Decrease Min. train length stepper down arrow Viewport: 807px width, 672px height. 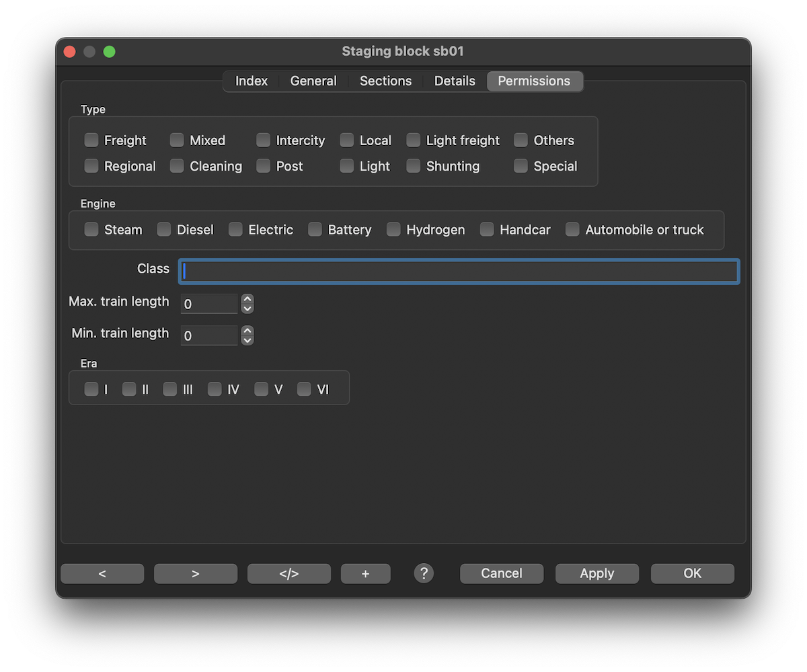click(247, 340)
